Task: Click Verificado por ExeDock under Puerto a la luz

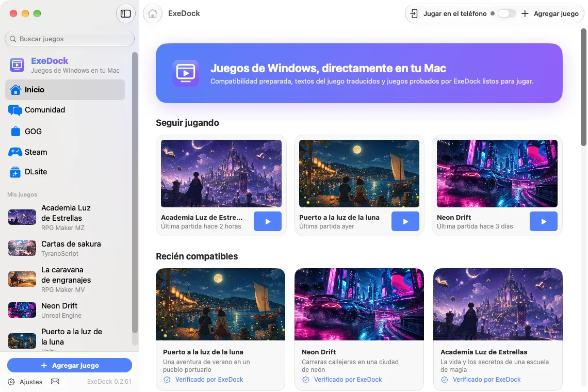Action: 209,380
